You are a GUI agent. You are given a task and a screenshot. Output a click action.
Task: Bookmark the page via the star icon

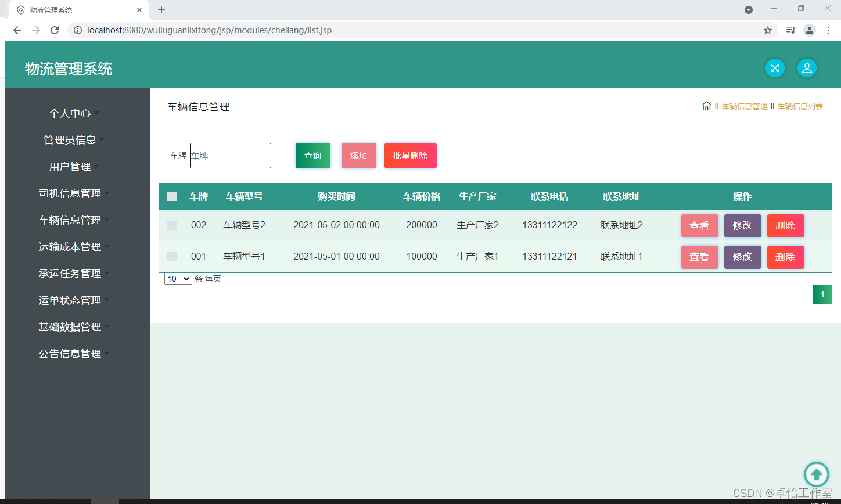click(x=768, y=30)
